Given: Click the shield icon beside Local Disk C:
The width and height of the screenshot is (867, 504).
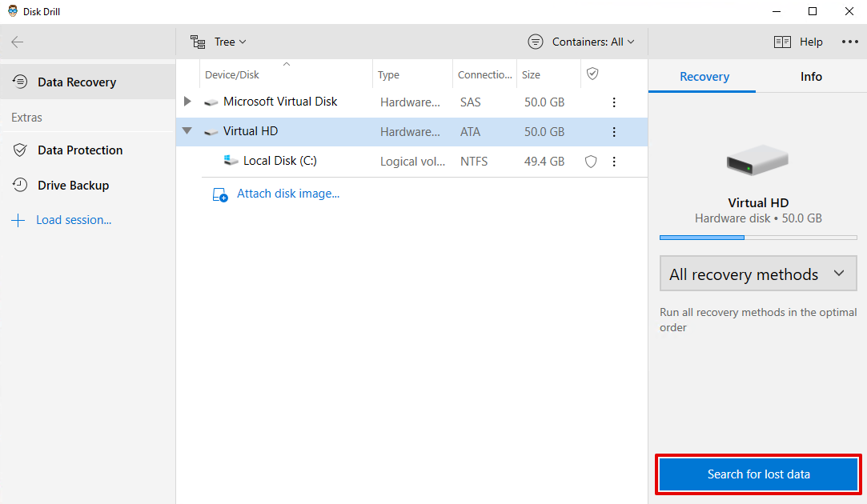Looking at the screenshot, I should 591,161.
